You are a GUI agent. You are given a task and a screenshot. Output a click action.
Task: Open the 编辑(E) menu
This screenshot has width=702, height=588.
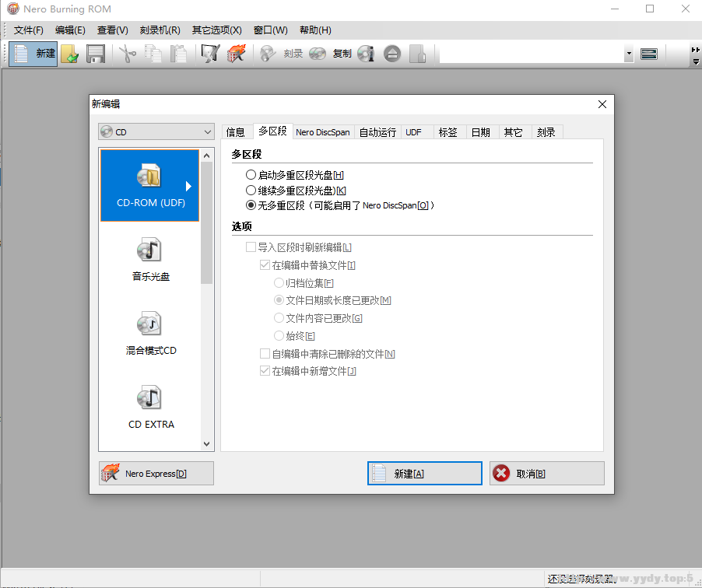70,30
